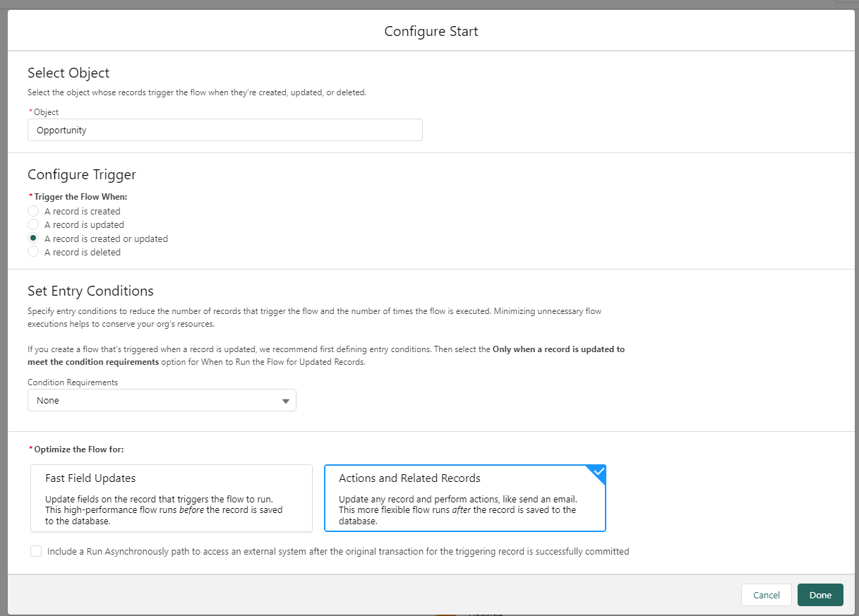Image resolution: width=859 pixels, height=616 pixels.
Task: Click the Opportunity object input field
Action: pos(224,130)
